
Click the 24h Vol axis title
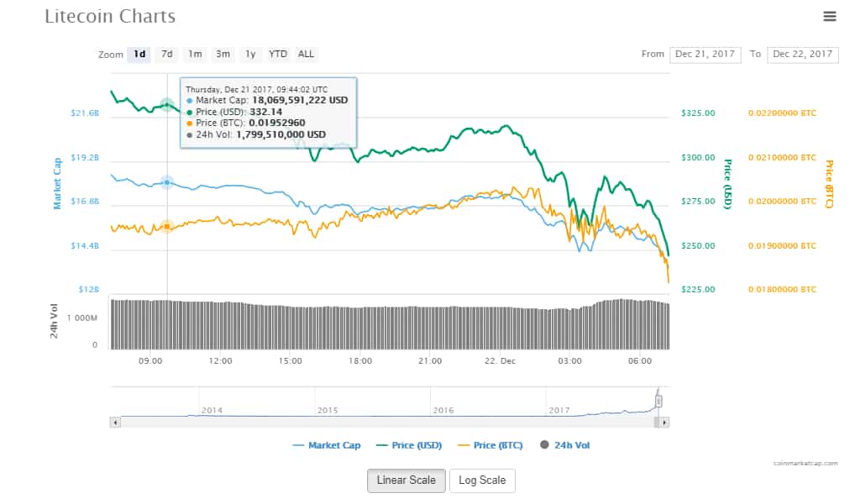pos(54,321)
